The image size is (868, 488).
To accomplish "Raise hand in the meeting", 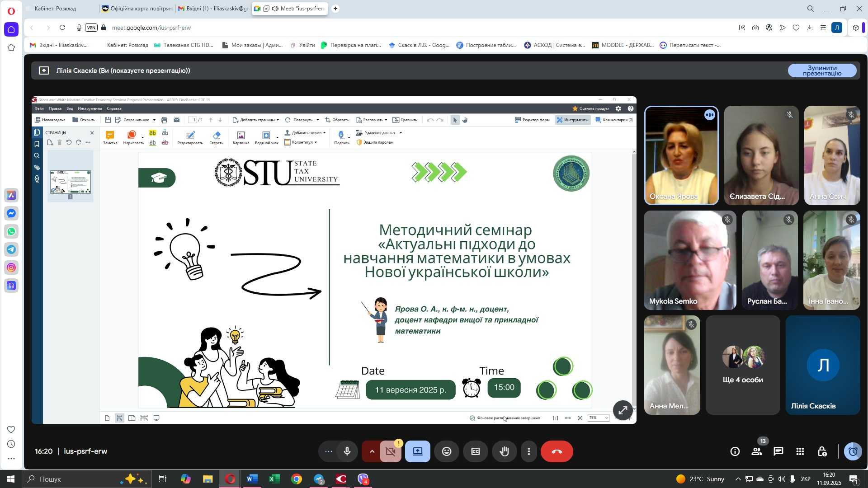I will point(505,451).
